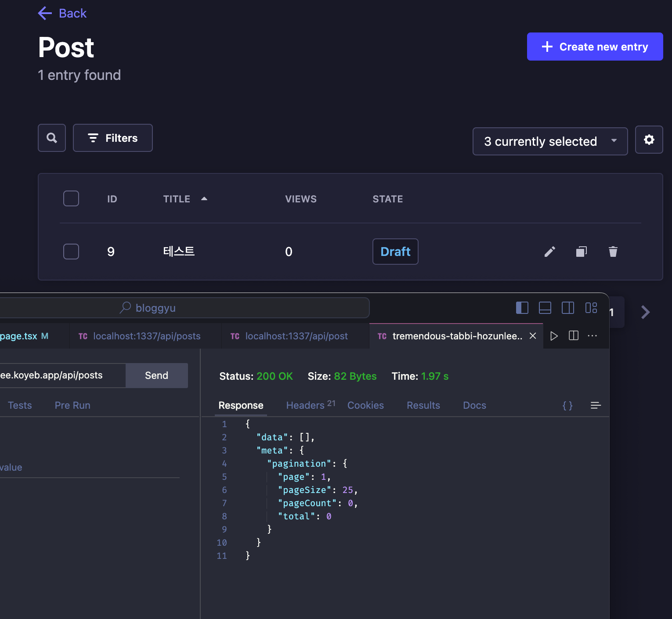Toggle primary sidebar layout icon
Screen dimensions: 672x619
pyautogui.click(x=522, y=308)
